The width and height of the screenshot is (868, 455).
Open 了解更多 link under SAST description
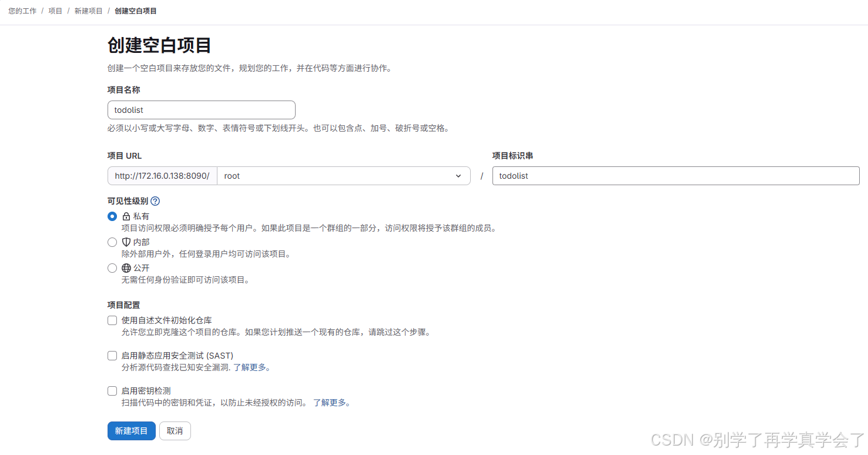(x=253, y=367)
